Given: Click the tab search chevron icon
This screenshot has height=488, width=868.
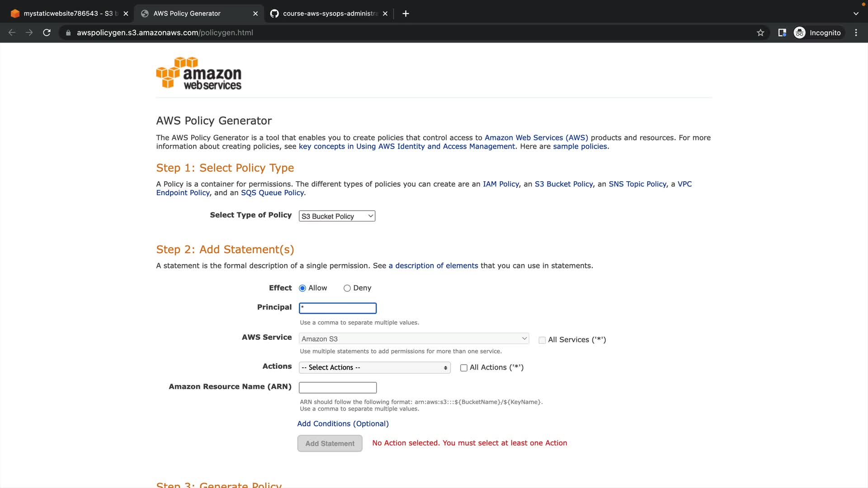Looking at the screenshot, I should pos(856,14).
